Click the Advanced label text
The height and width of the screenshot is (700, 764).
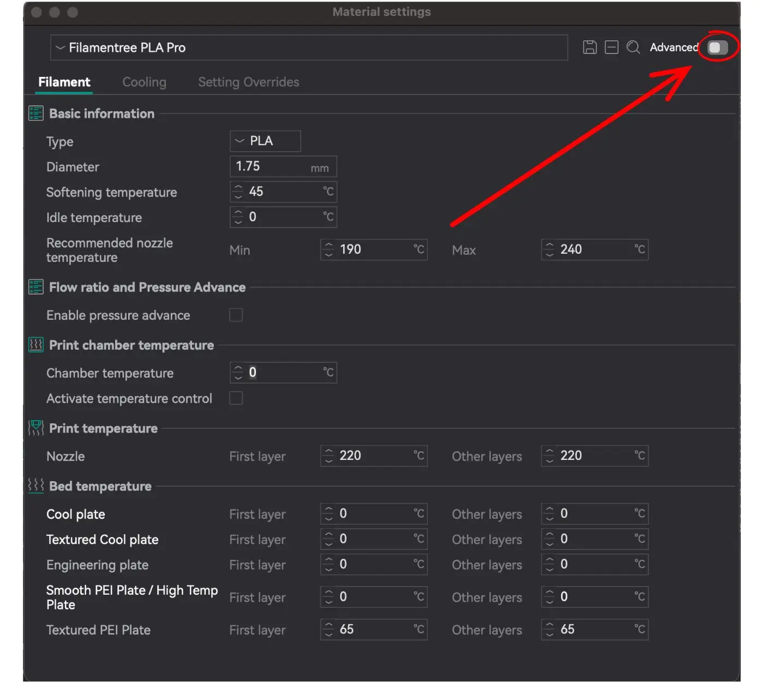click(674, 47)
